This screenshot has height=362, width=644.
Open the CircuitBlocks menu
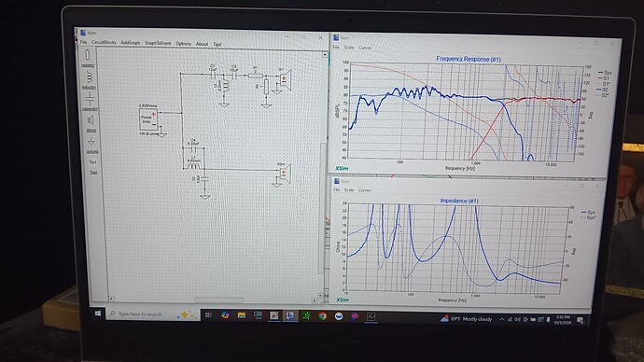point(104,42)
